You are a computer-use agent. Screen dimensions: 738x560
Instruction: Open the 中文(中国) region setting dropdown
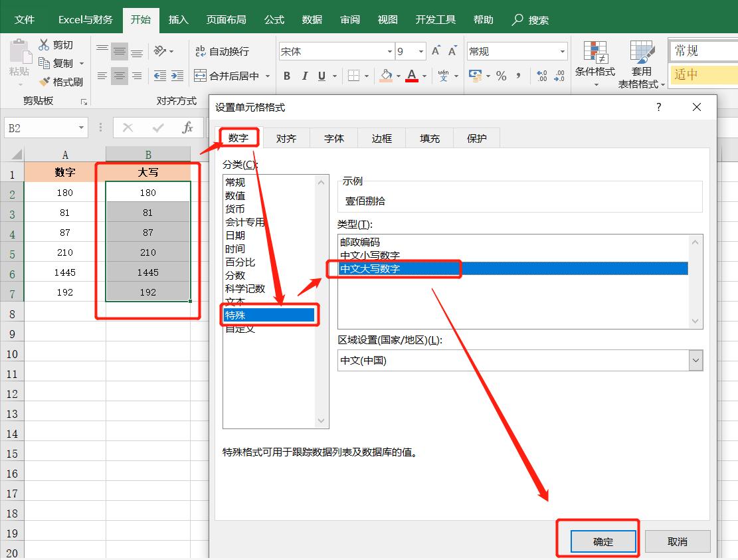click(695, 360)
